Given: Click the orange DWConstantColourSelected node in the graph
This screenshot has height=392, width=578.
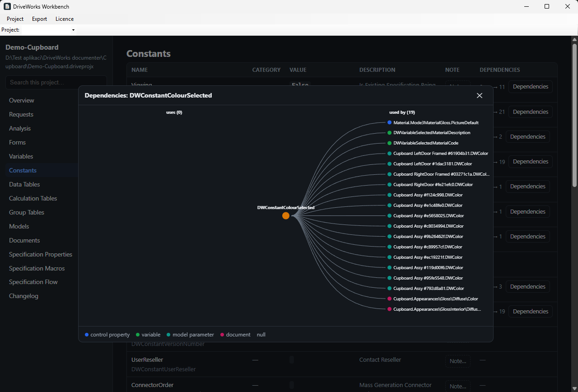Looking at the screenshot, I should pos(286,216).
